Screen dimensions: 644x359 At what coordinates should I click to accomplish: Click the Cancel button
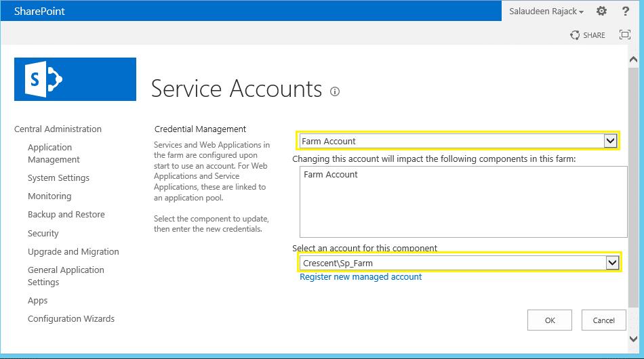(x=604, y=320)
